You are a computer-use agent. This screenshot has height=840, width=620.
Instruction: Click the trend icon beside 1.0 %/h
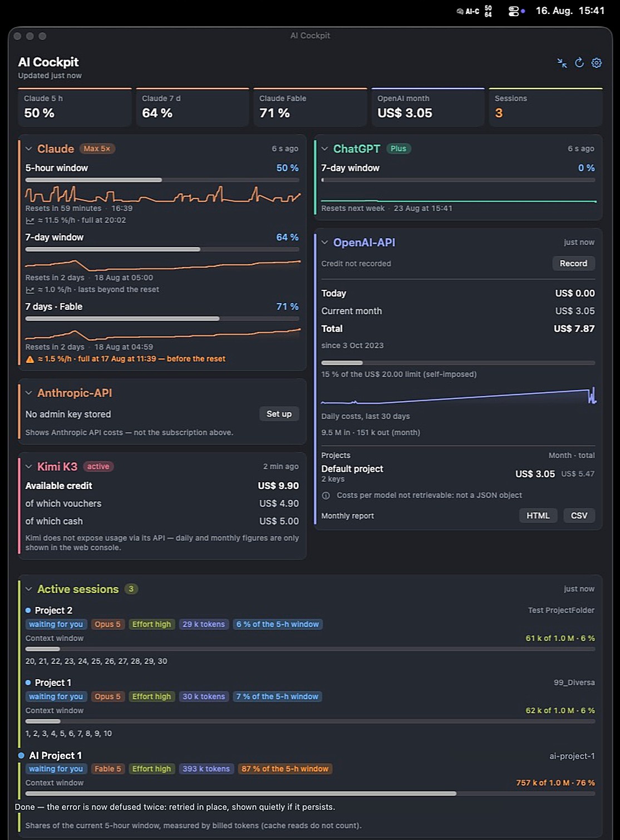click(x=30, y=290)
